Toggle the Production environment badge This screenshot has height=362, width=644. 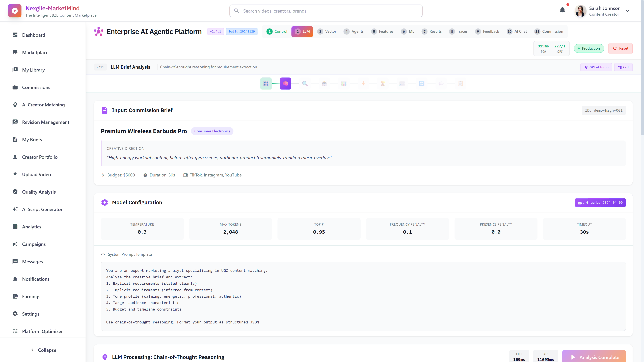(589, 48)
